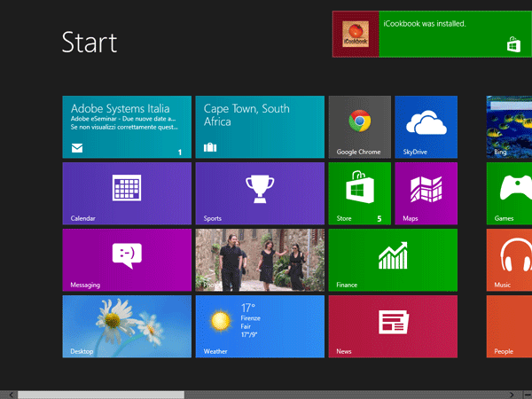Launch the Sports trophy tile
Viewport: 532px width, 399px height.
(259, 192)
